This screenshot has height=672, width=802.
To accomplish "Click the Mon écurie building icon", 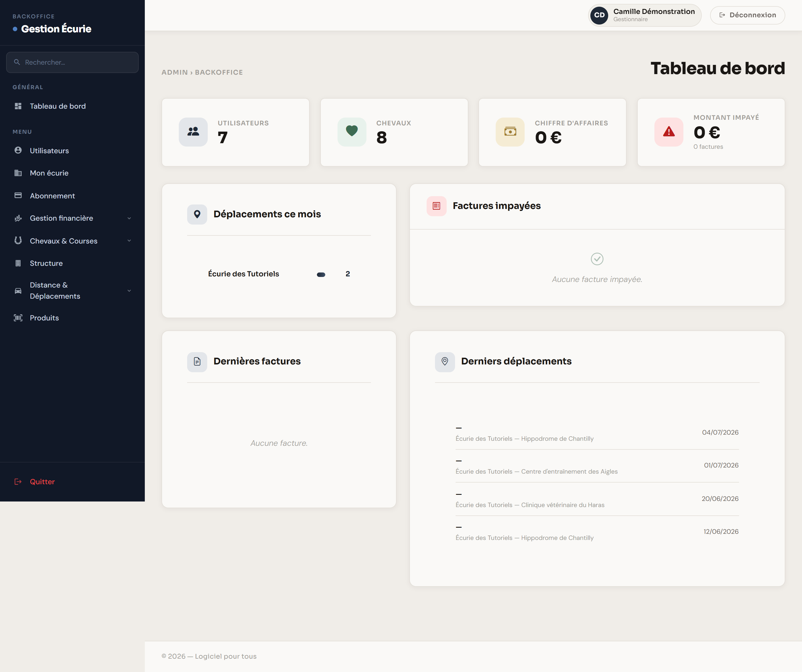I will 18,173.
